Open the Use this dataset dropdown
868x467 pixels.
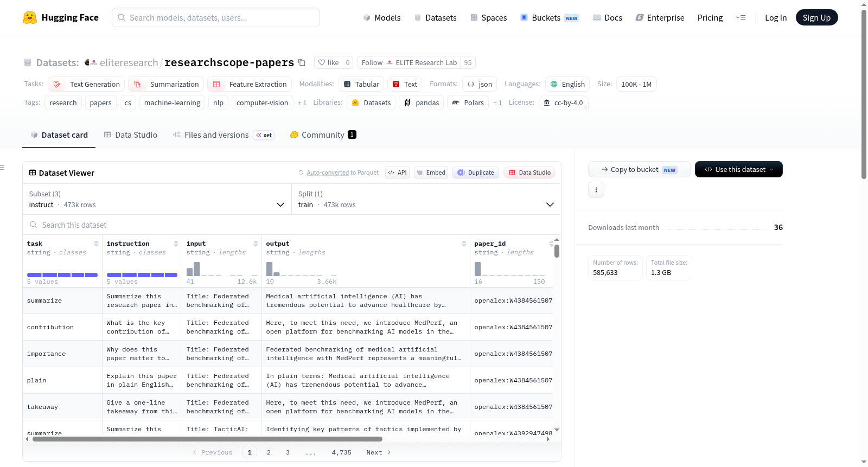(738, 169)
